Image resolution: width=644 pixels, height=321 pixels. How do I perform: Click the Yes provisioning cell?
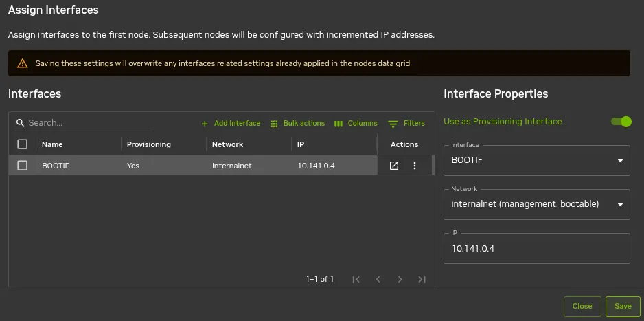coord(133,166)
